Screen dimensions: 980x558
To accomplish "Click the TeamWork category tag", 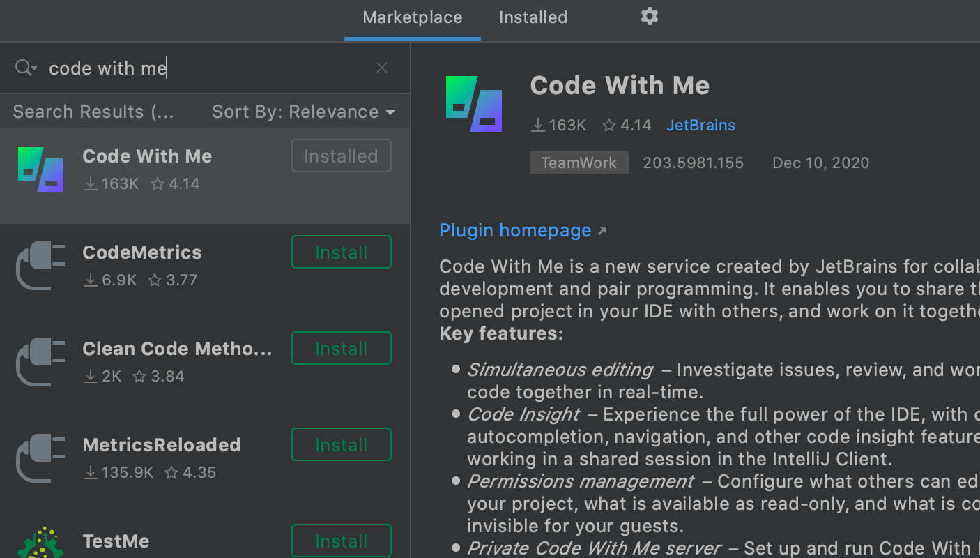I will (x=579, y=163).
